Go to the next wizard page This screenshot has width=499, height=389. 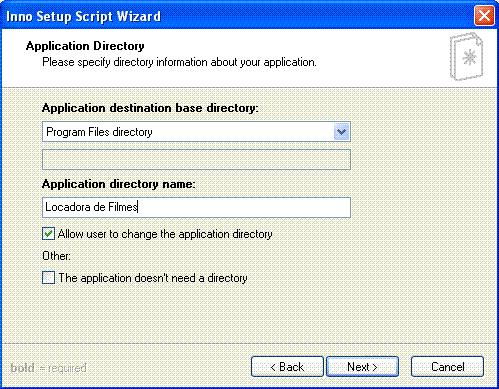[362, 367]
